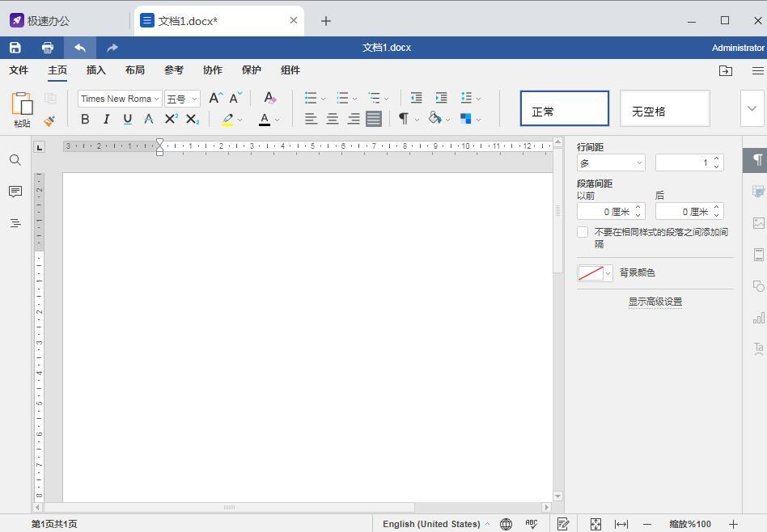The height and width of the screenshot is (532, 767).
Task: Open text art settings in right sidebar
Action: (x=758, y=348)
